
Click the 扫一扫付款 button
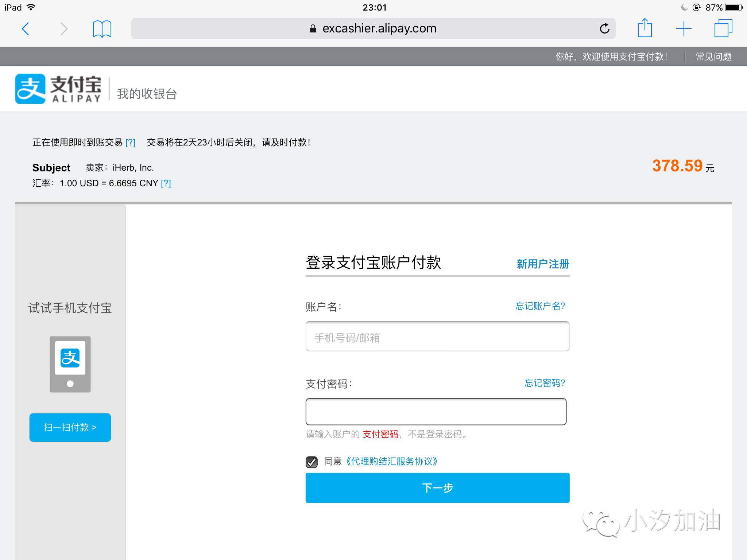70,427
